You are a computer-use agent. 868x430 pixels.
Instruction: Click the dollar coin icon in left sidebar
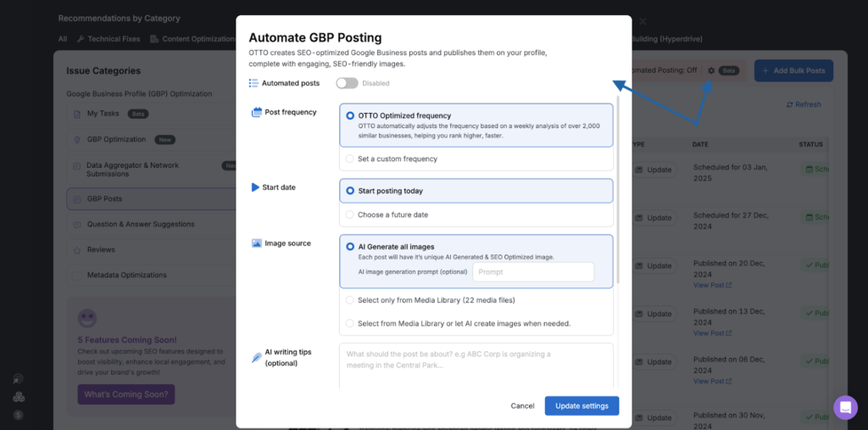(19, 415)
